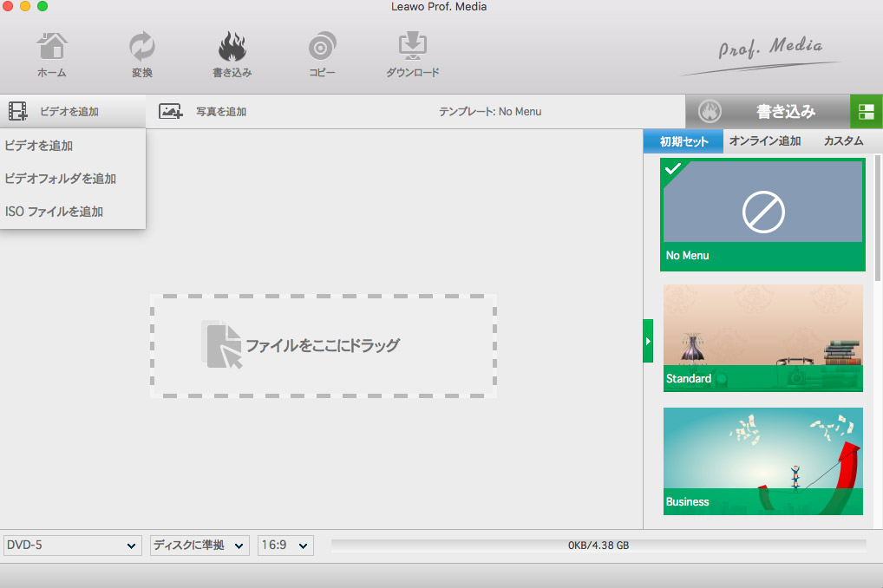Screen dimensions: 883x588
Task: Pick the Business menu template thumbnail
Action: (762, 461)
